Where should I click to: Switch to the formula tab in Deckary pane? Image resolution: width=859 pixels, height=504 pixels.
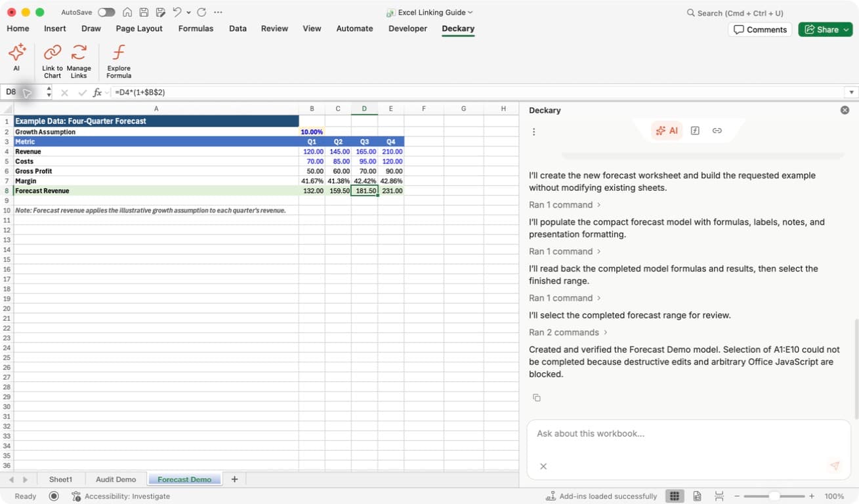click(x=696, y=131)
